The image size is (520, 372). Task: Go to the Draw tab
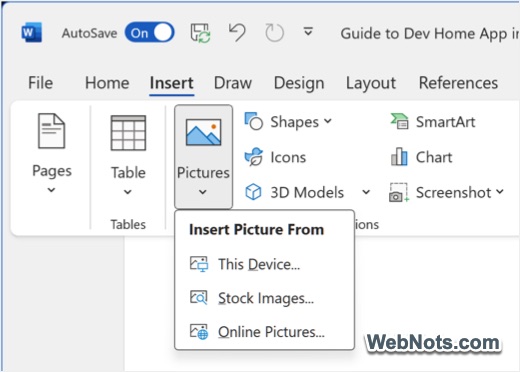click(x=233, y=83)
